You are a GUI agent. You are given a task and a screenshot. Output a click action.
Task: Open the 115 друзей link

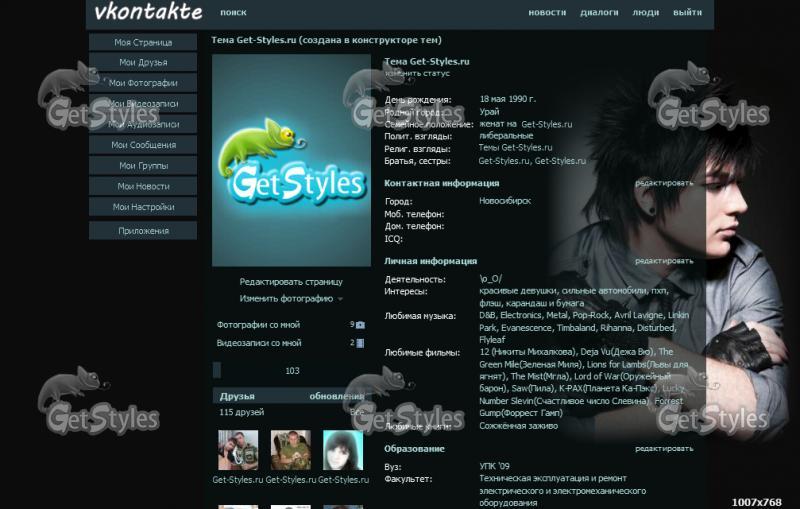pyautogui.click(x=241, y=412)
